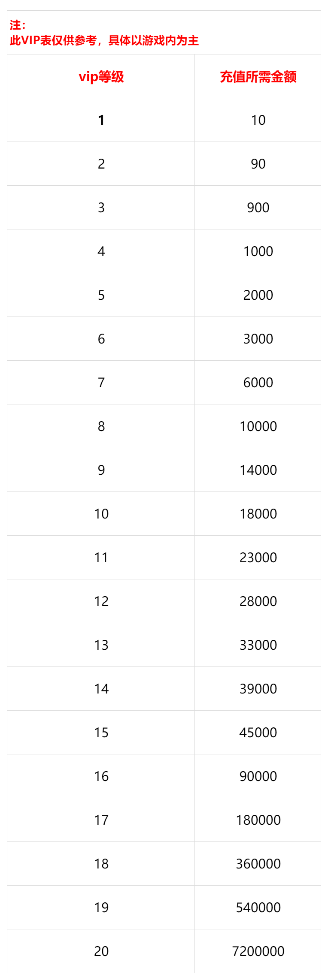Select the amount cell showing 14000
This screenshot has height=980, width=328.
(x=258, y=470)
